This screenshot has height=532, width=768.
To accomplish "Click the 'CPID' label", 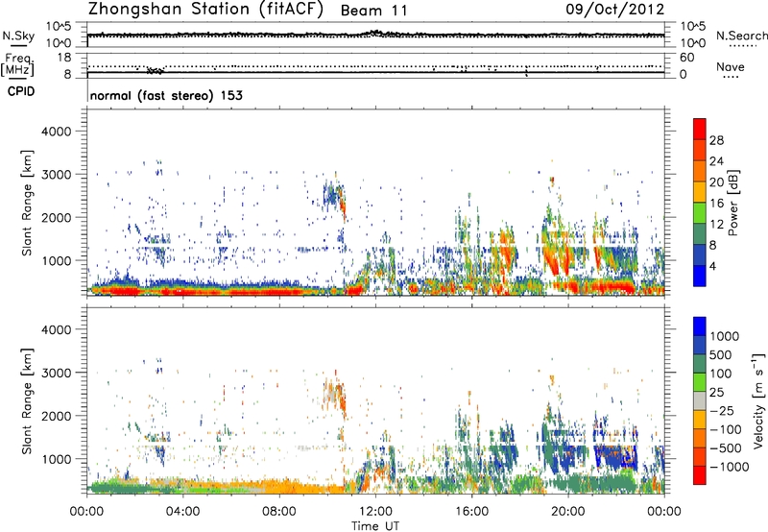I will click(x=21, y=91).
